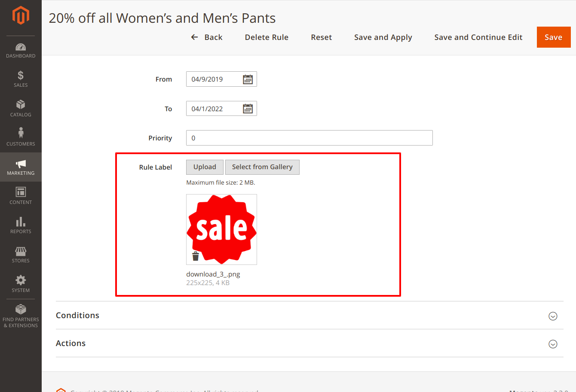Click Select from Gallery button
This screenshot has width=576, height=392.
(262, 167)
